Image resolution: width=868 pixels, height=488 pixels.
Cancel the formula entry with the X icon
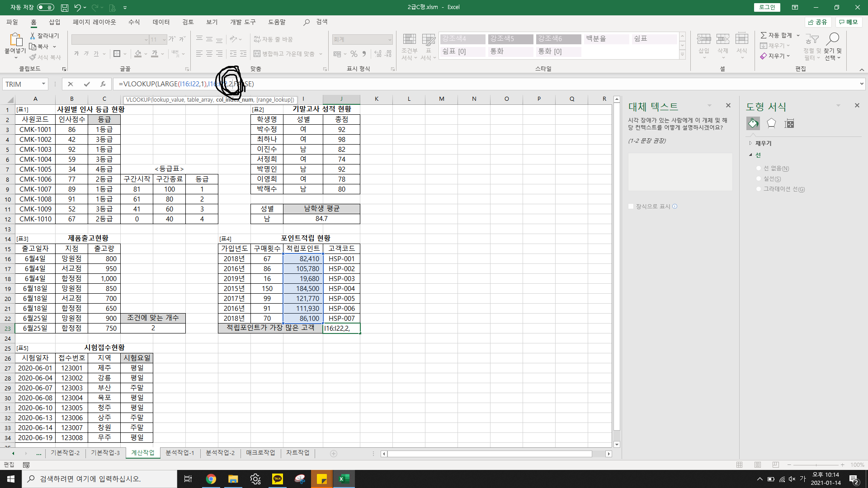tap(70, 84)
